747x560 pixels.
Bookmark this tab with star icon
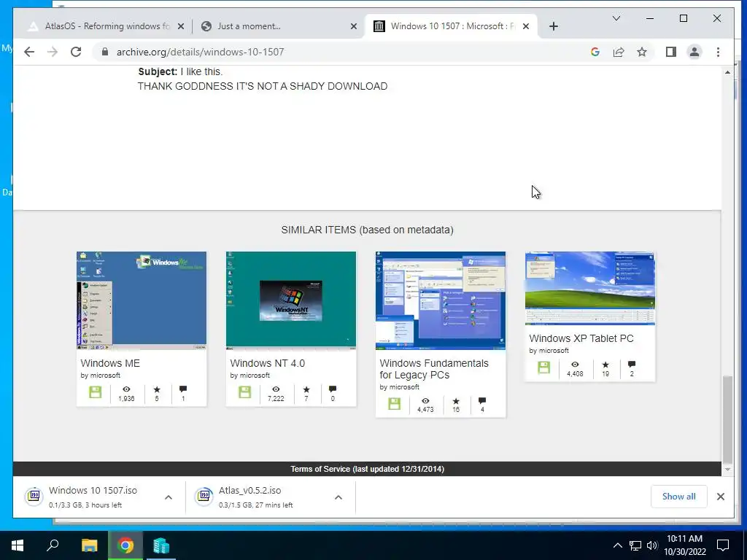642,52
